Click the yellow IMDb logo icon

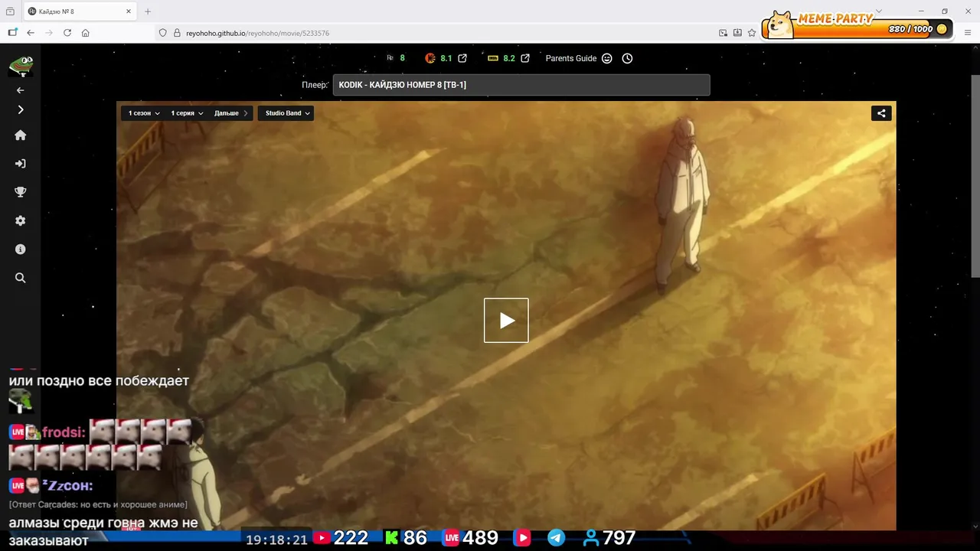[493, 58]
